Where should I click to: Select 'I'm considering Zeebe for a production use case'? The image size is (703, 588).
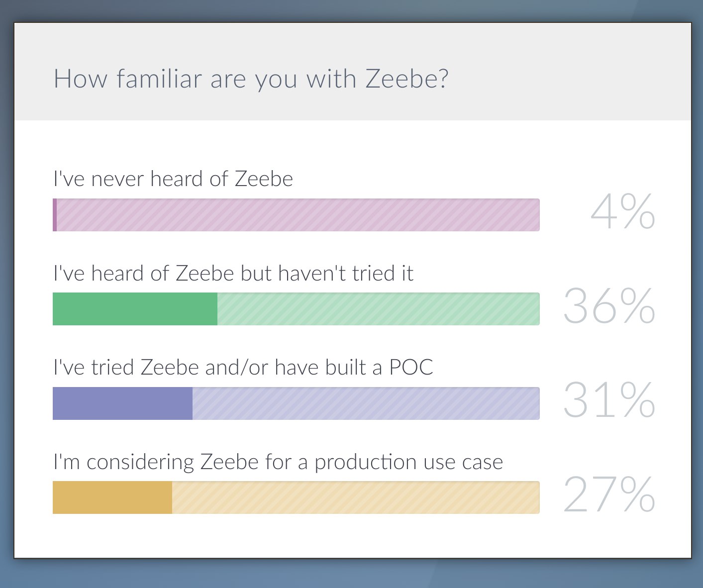coord(278,462)
